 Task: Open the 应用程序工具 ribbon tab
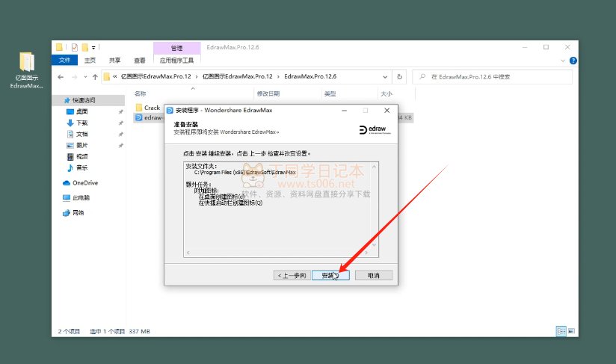click(x=176, y=60)
